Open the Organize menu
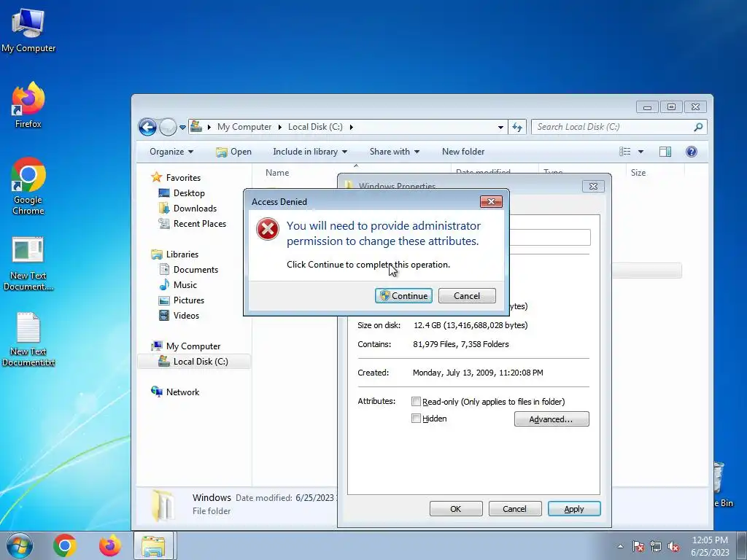 coord(171,152)
